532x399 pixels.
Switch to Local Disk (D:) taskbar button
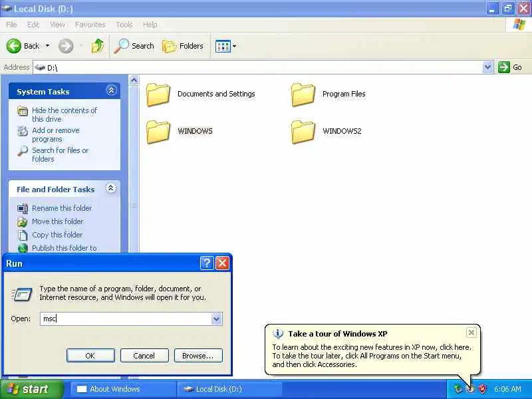coord(230,389)
